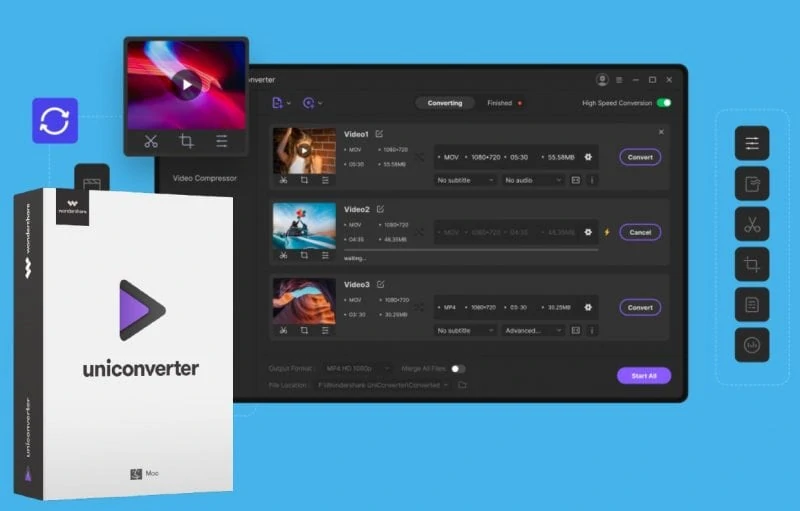Click the Convert button for Video1
800x511 pixels.
coord(640,157)
